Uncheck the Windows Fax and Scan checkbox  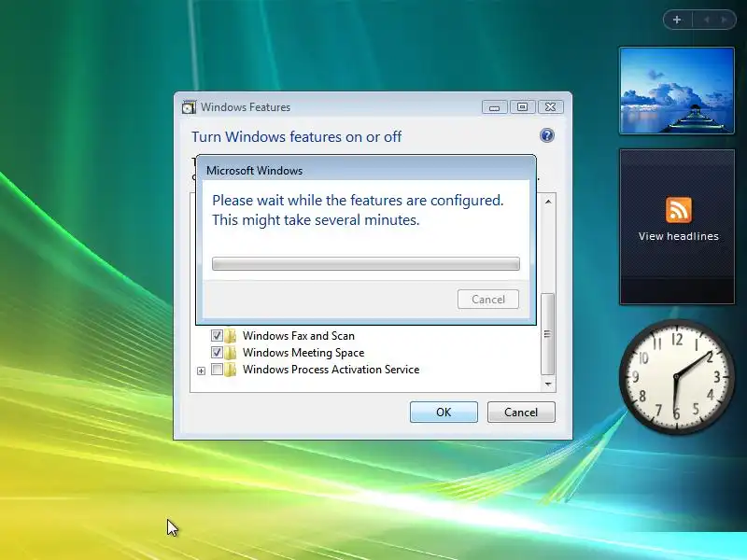217,336
